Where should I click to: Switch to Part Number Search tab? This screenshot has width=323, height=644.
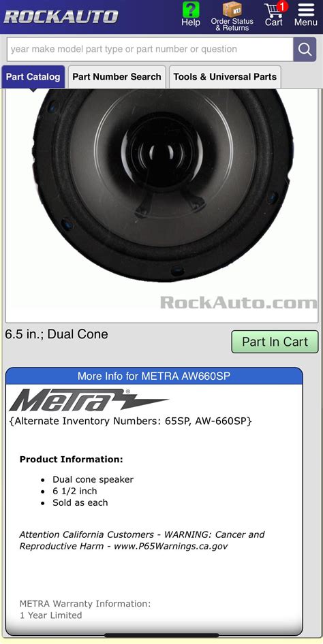tap(117, 77)
